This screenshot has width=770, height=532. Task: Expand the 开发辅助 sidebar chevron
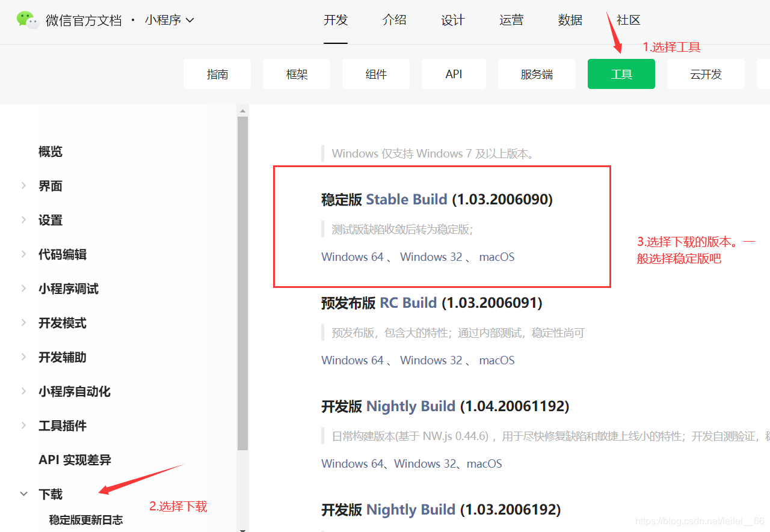pyautogui.click(x=24, y=357)
